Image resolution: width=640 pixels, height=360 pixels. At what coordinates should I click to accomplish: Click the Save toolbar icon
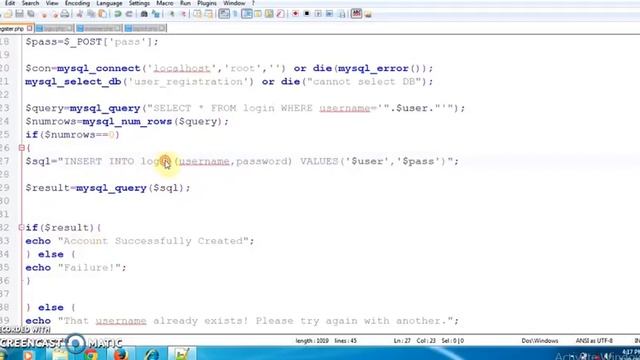coord(19,14)
